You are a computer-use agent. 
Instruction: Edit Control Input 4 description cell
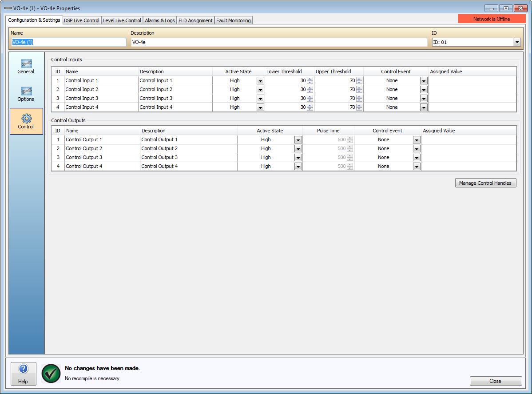pos(175,107)
